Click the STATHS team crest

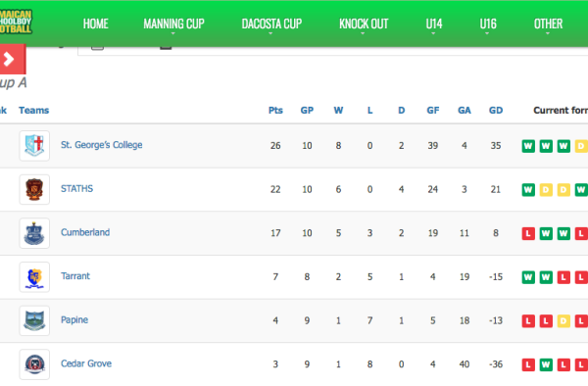tap(34, 189)
